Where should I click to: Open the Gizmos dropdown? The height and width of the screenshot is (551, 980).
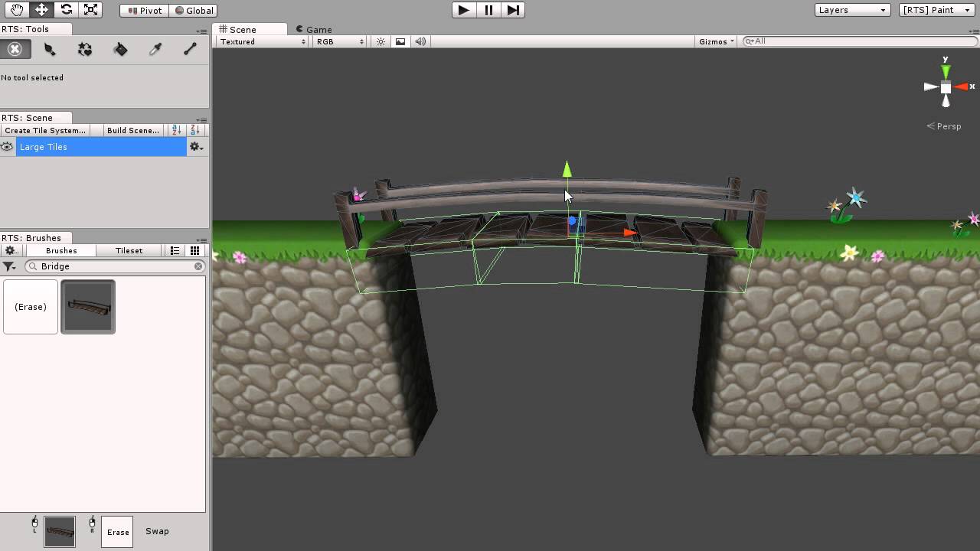pos(714,41)
